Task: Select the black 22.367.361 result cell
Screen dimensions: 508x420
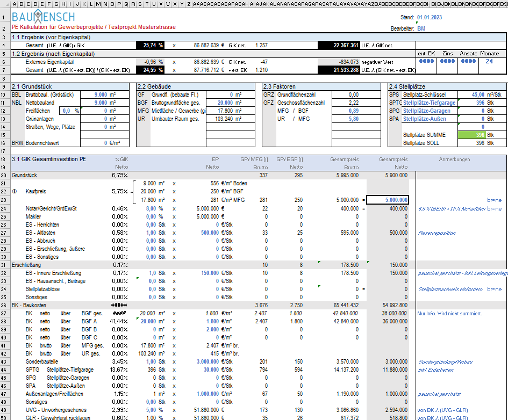Action: [x=338, y=46]
